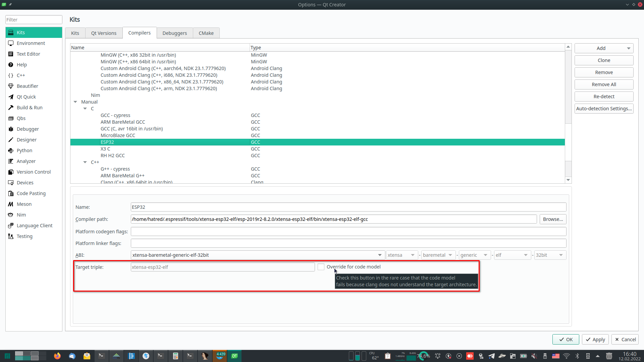Open the Code Pasting clipboard icon

point(11,193)
